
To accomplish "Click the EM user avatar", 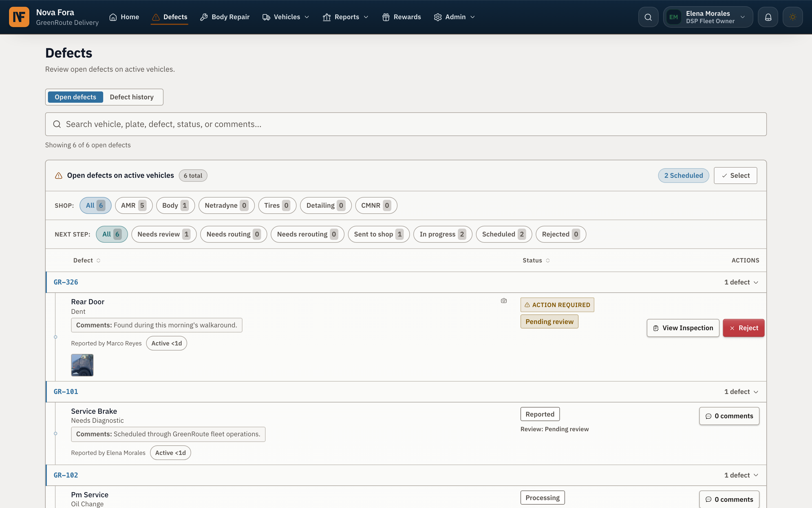I will pos(673,17).
